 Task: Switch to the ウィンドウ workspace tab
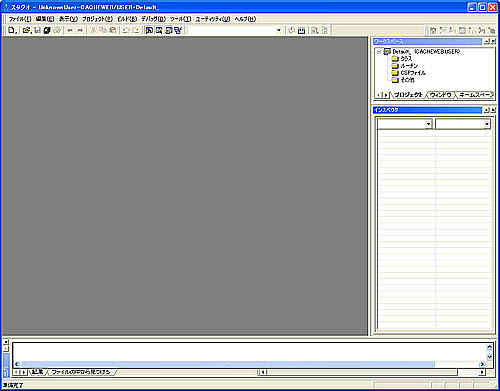(441, 95)
